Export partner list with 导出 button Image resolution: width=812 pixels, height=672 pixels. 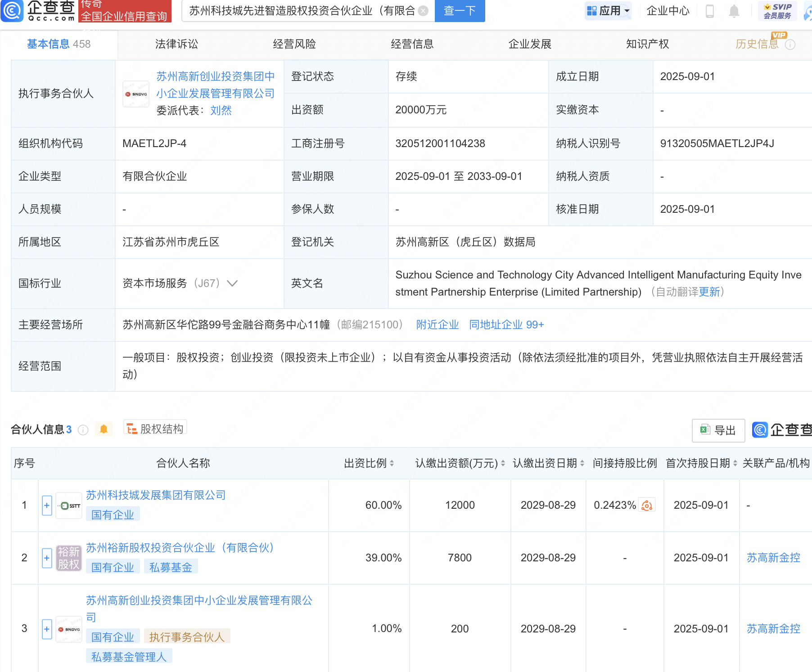click(x=718, y=430)
